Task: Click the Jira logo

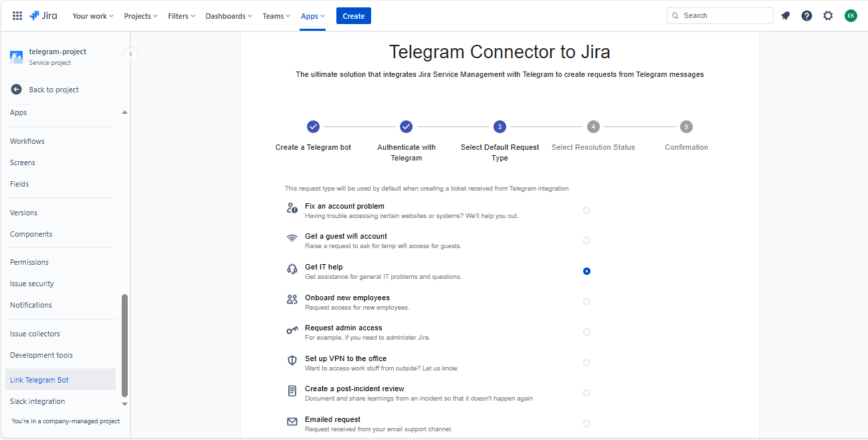Action: coord(43,16)
